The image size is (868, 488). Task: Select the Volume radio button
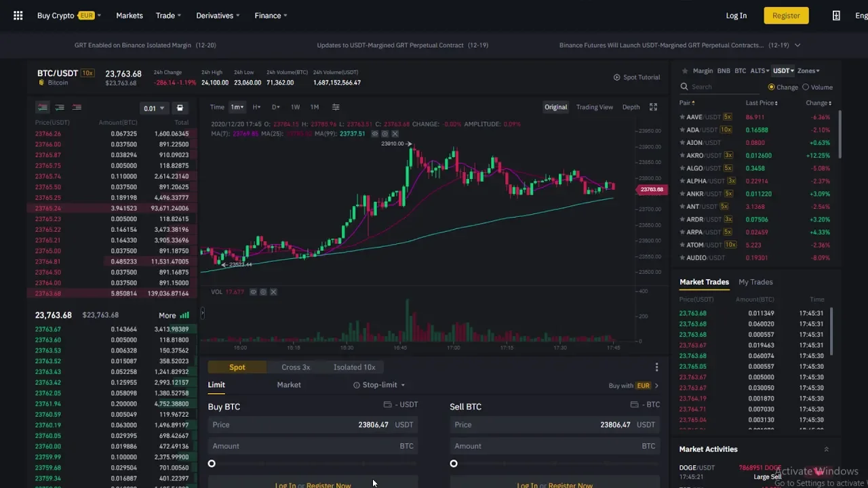tap(806, 87)
